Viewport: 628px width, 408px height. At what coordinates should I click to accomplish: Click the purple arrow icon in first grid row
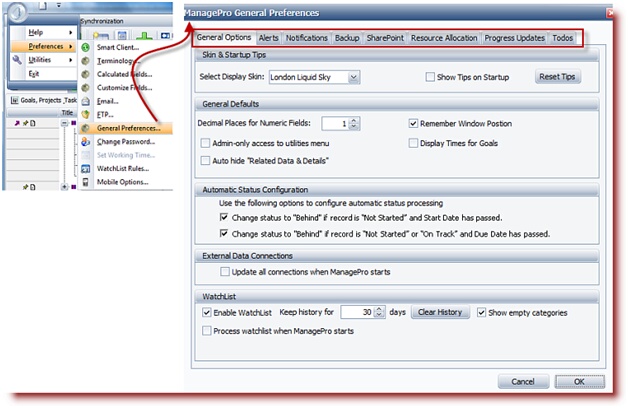pos(17,123)
